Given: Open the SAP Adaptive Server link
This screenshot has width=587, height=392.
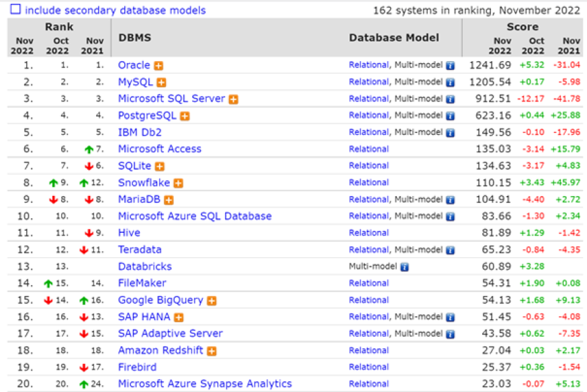Looking at the screenshot, I should click(x=171, y=334).
